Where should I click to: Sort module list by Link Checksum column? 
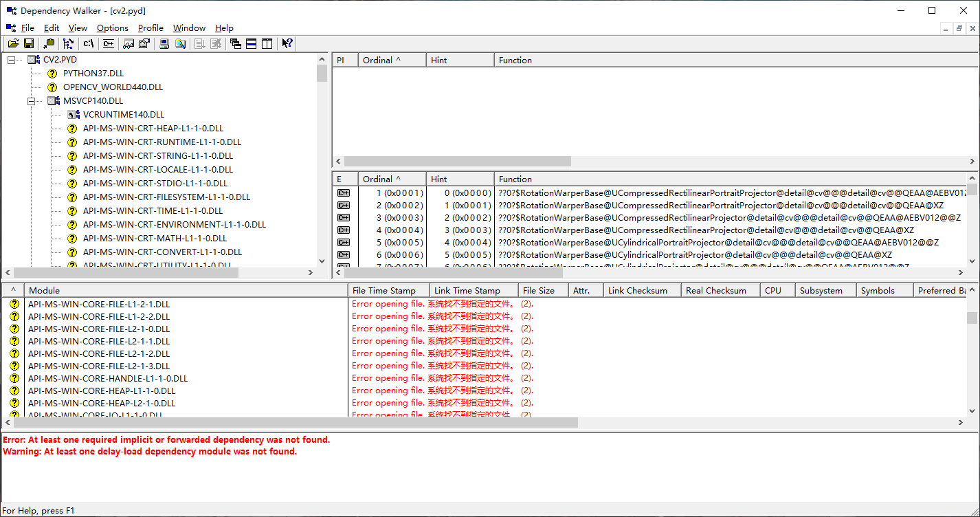click(x=642, y=290)
